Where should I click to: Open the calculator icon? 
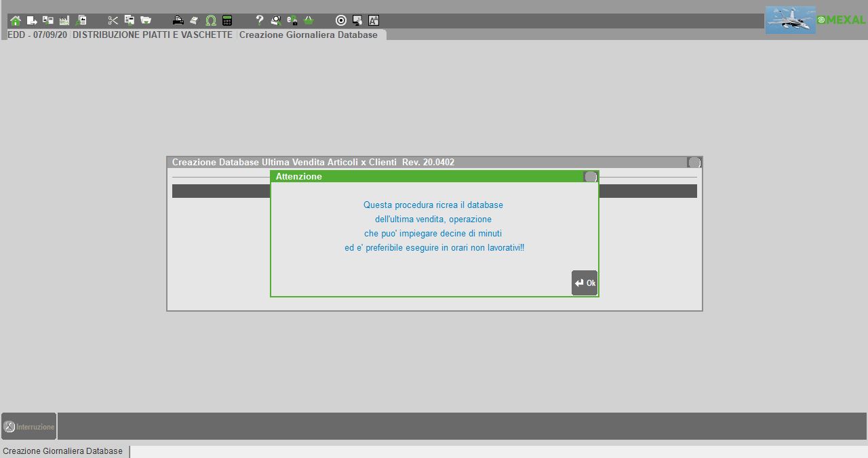pyautogui.click(x=227, y=20)
